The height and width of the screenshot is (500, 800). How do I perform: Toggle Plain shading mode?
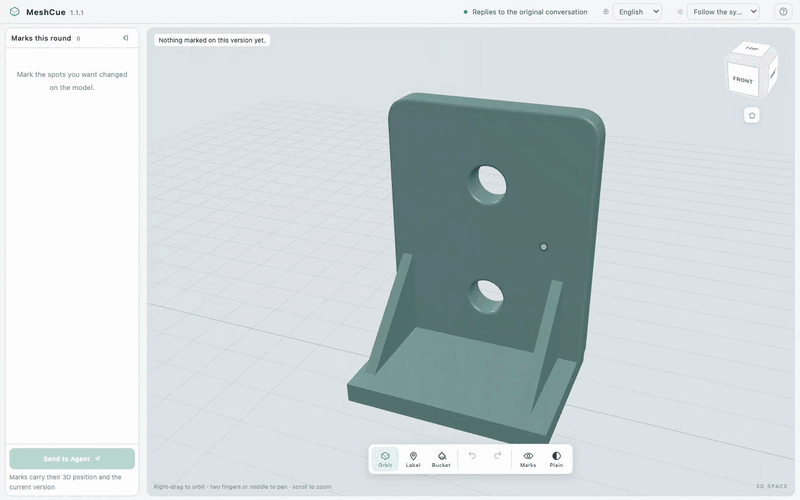coord(556,459)
